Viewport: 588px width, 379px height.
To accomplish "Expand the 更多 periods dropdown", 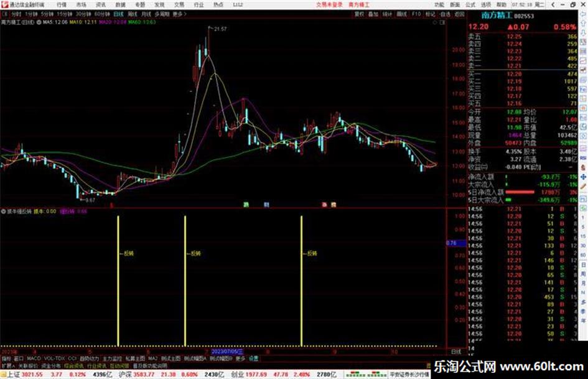I will click(179, 14).
